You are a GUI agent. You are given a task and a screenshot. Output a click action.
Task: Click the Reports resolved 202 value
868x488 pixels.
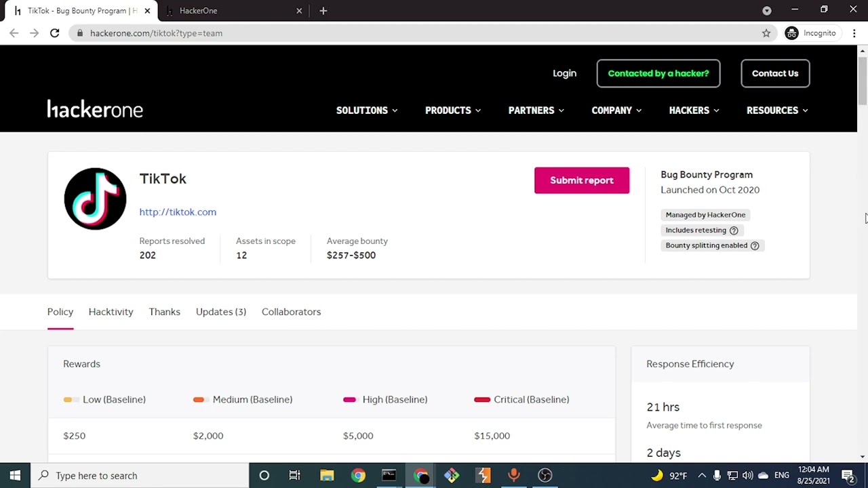[x=147, y=256]
